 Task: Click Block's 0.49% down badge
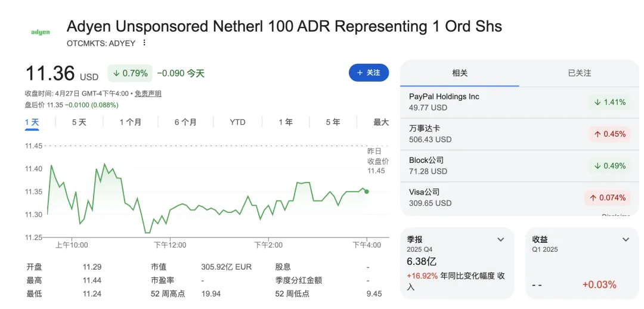point(609,166)
